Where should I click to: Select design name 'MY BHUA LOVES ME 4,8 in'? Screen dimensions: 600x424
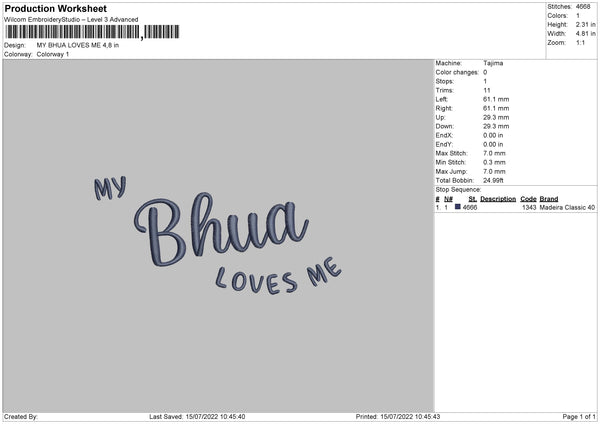(x=78, y=45)
